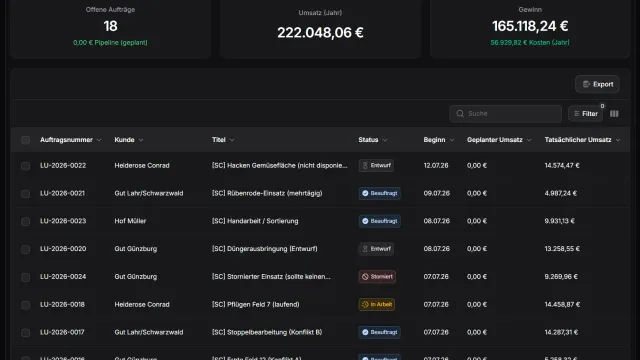640x360 pixels.
Task: Sort by Titel column chevron
Action: coord(232,140)
